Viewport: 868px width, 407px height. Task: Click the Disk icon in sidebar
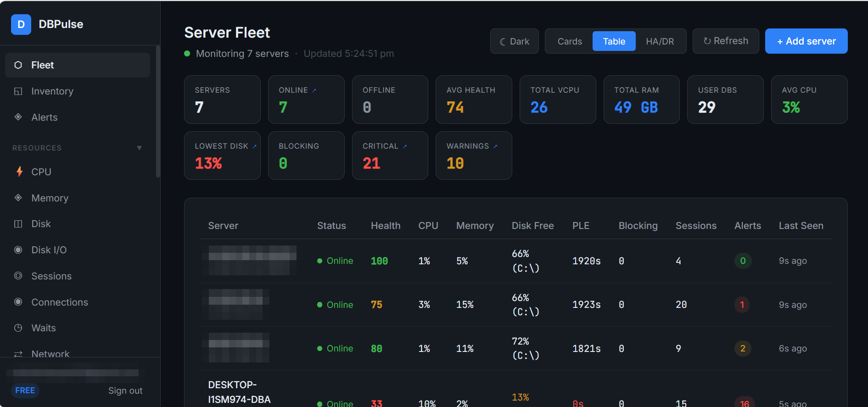click(18, 224)
